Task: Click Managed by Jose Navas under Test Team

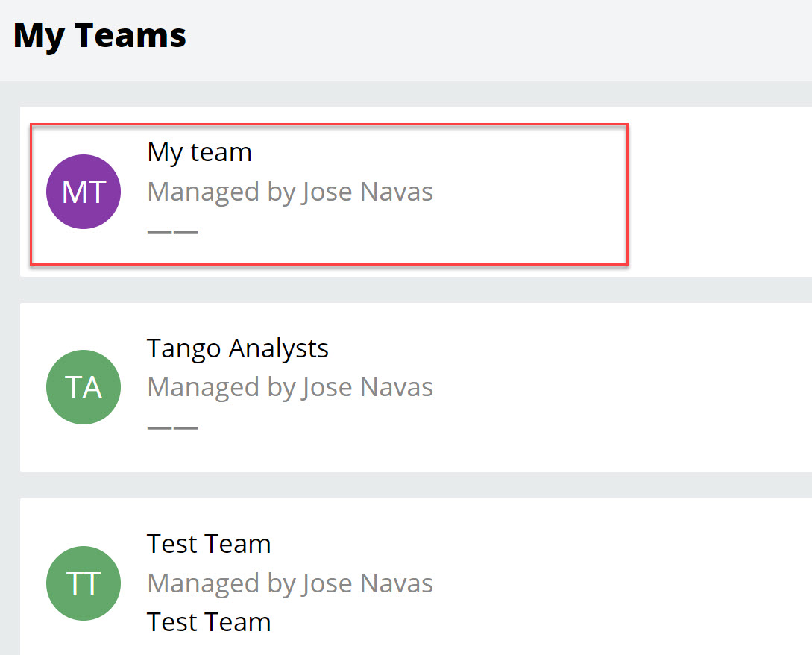Action: pos(290,583)
